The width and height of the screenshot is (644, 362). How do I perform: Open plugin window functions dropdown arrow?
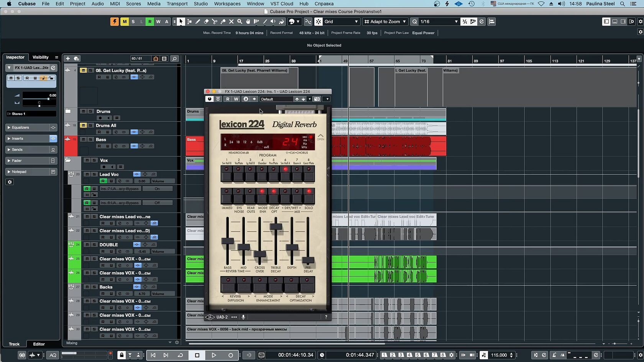[x=327, y=99]
